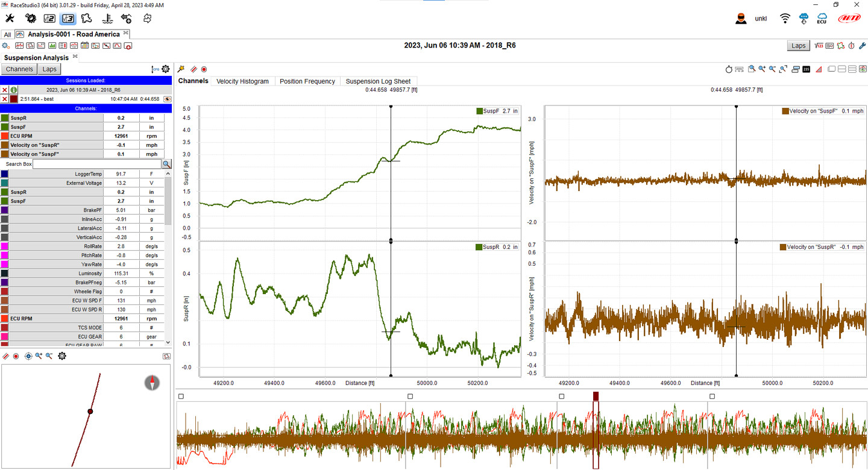Click into the channel Search Box field
The height and width of the screenshot is (470, 868).
(96, 164)
